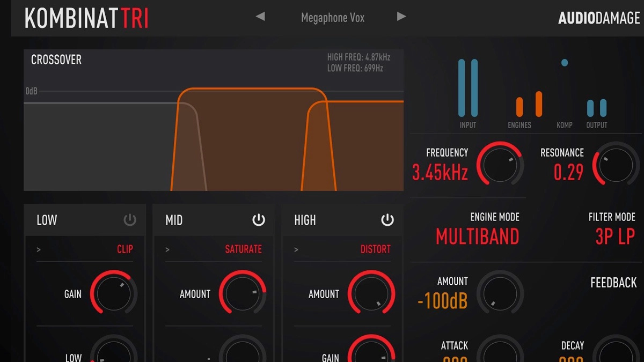Open the ENGINE MODE selector showing MULTIBAND
Screen dimensions: 644x362
[x=478, y=237]
